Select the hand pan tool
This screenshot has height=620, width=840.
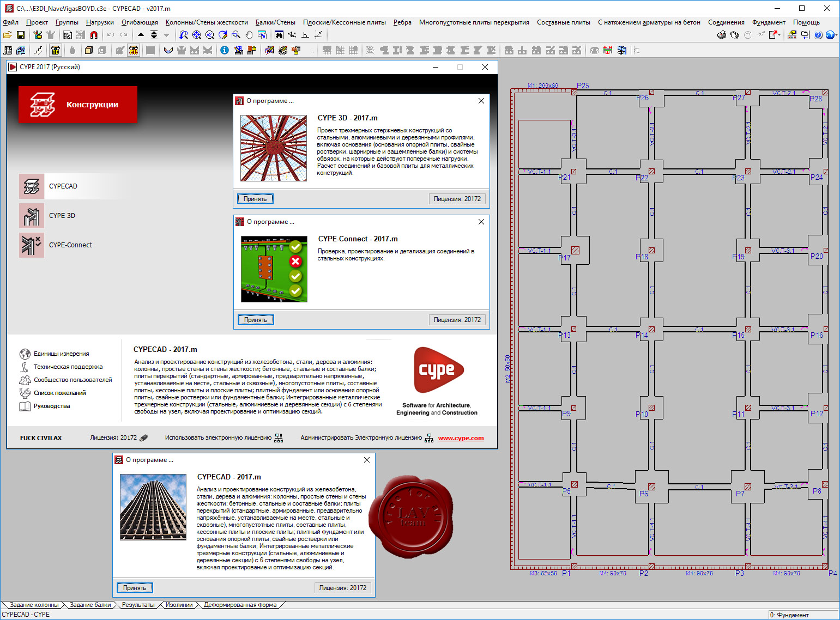coord(249,35)
